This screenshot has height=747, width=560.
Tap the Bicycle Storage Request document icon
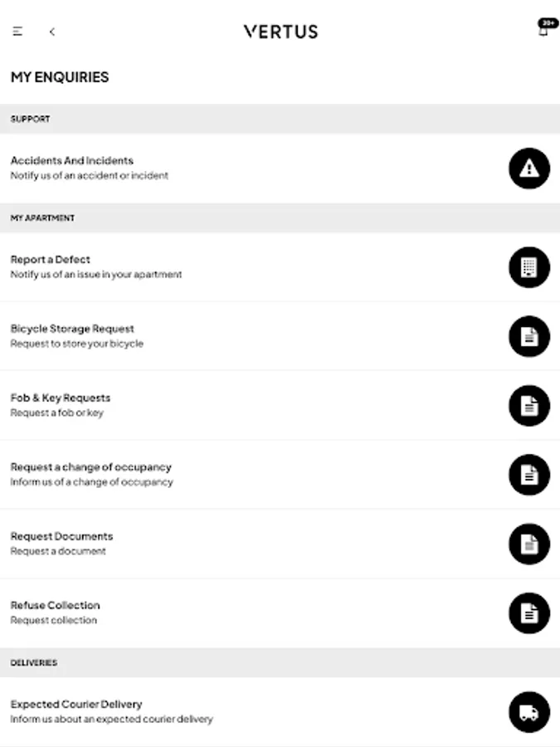(528, 336)
